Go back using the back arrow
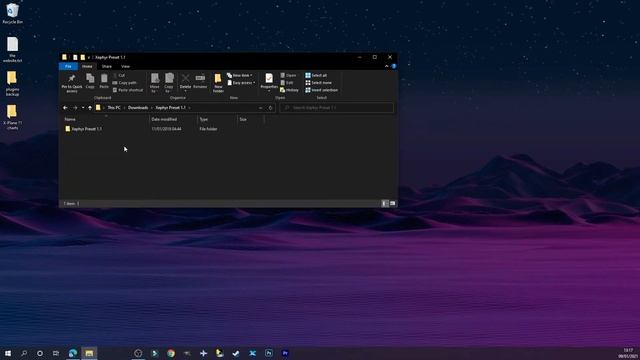This screenshot has height=360, width=640. (65, 108)
